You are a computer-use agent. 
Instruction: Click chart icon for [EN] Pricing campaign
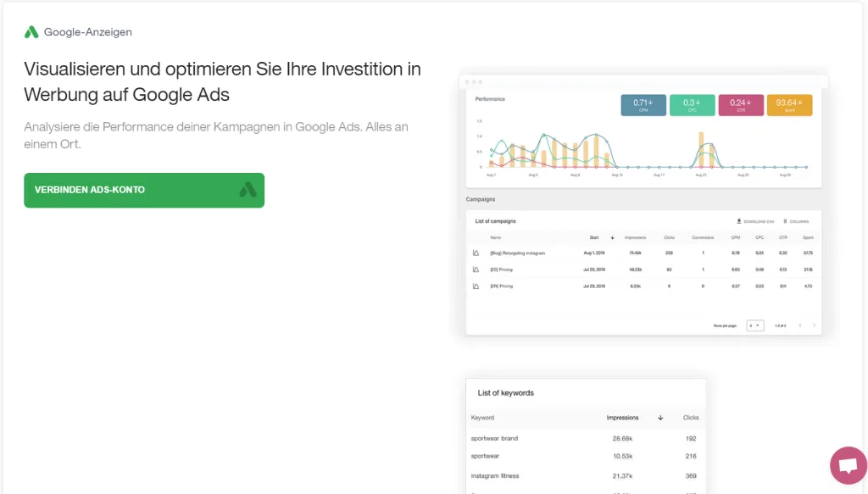[476, 286]
